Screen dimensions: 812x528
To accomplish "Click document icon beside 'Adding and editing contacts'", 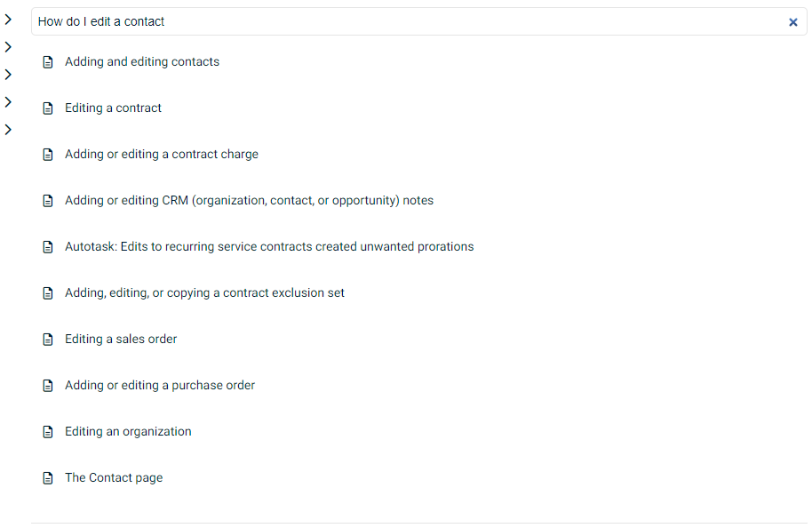I will 48,62.
